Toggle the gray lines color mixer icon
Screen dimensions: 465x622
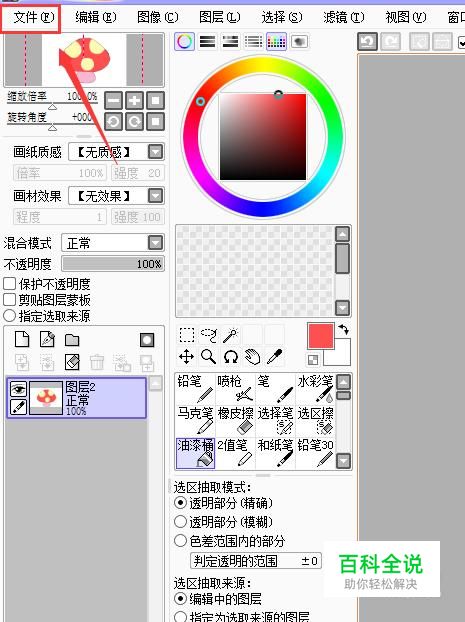pyautogui.click(x=254, y=42)
